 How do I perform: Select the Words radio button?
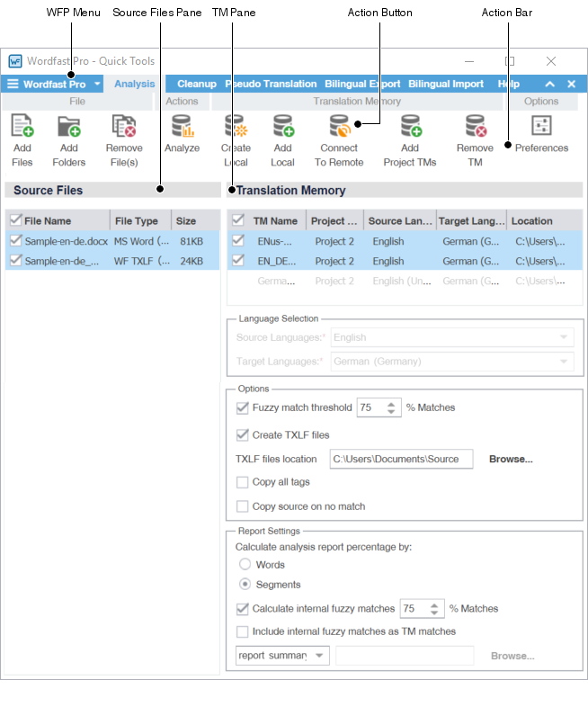245,564
